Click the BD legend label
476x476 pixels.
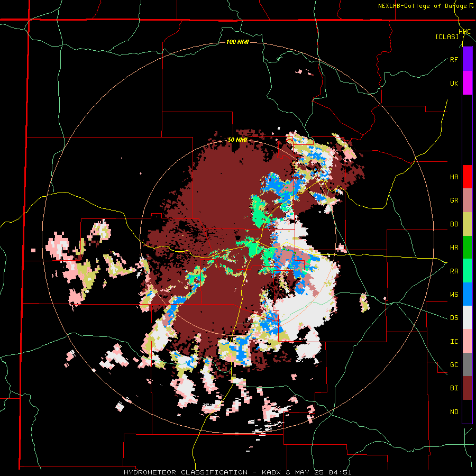coord(454,224)
